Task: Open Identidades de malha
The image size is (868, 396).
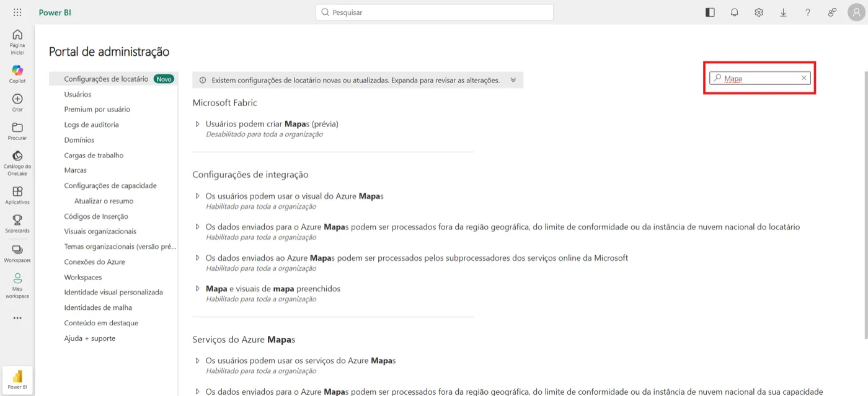Action: (x=98, y=308)
